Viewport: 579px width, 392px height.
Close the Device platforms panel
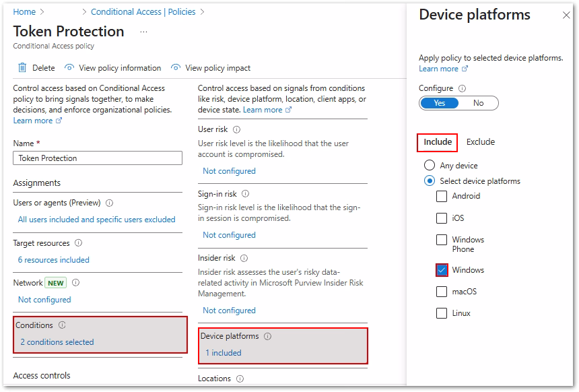566,15
